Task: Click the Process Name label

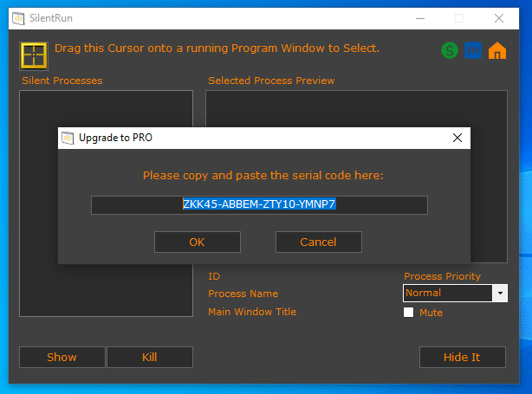Action: (243, 294)
